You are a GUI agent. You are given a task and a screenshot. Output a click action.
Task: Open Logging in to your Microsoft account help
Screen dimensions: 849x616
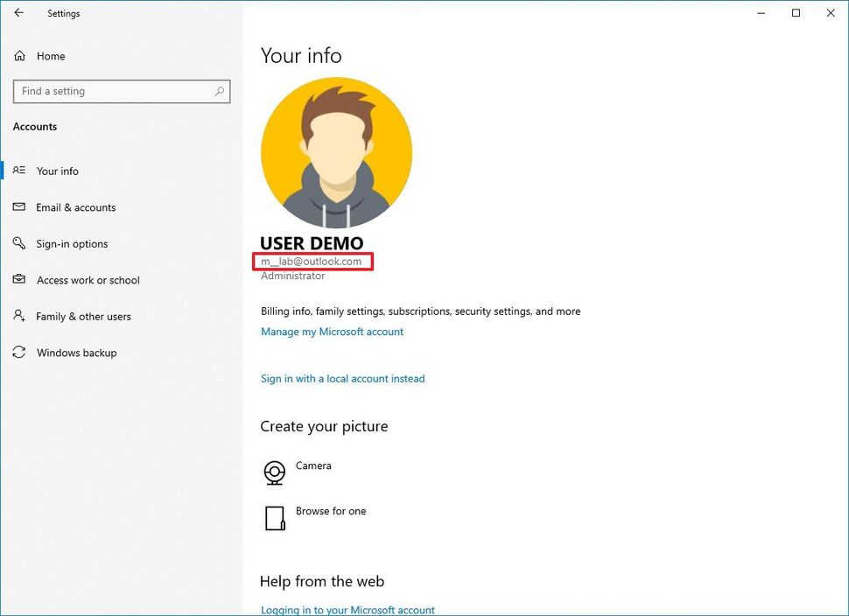347,609
